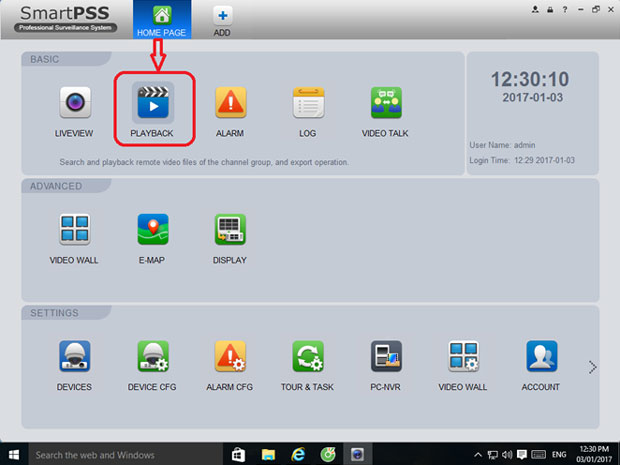Click the BASIC section header

coord(44,59)
